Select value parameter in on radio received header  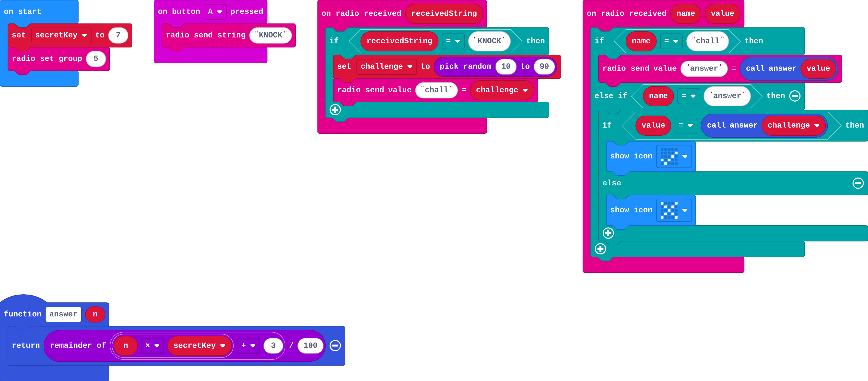(722, 13)
